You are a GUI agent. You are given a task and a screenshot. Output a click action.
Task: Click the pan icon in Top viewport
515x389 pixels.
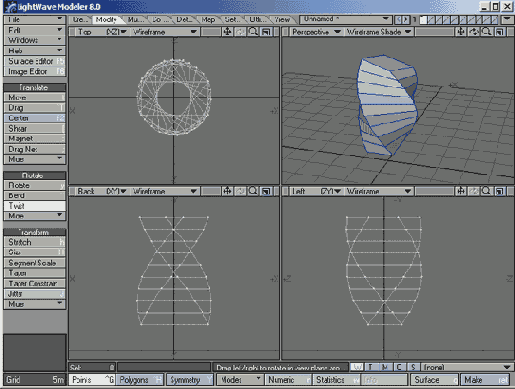(x=227, y=32)
